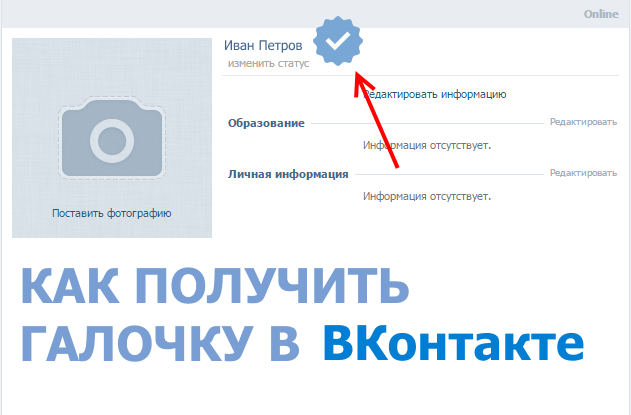
Task: Click the empty gray avatar area above the camera
Action: coord(112,66)
